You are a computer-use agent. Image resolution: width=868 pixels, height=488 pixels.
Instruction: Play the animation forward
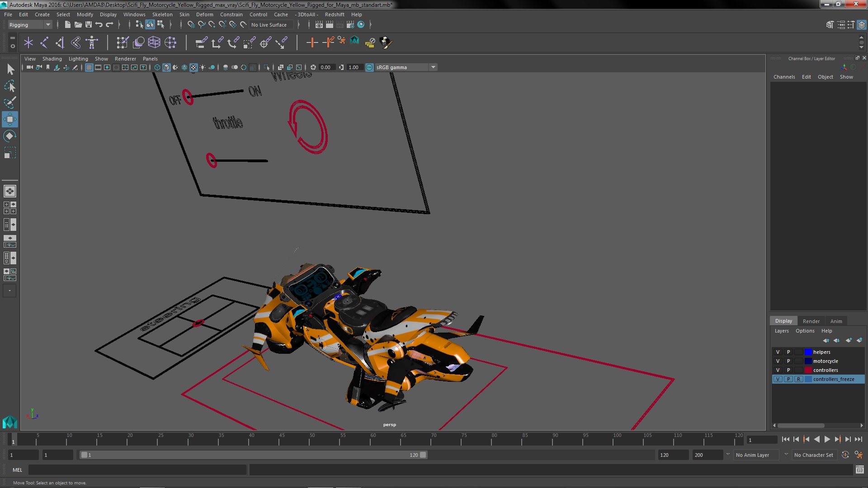[x=827, y=439]
